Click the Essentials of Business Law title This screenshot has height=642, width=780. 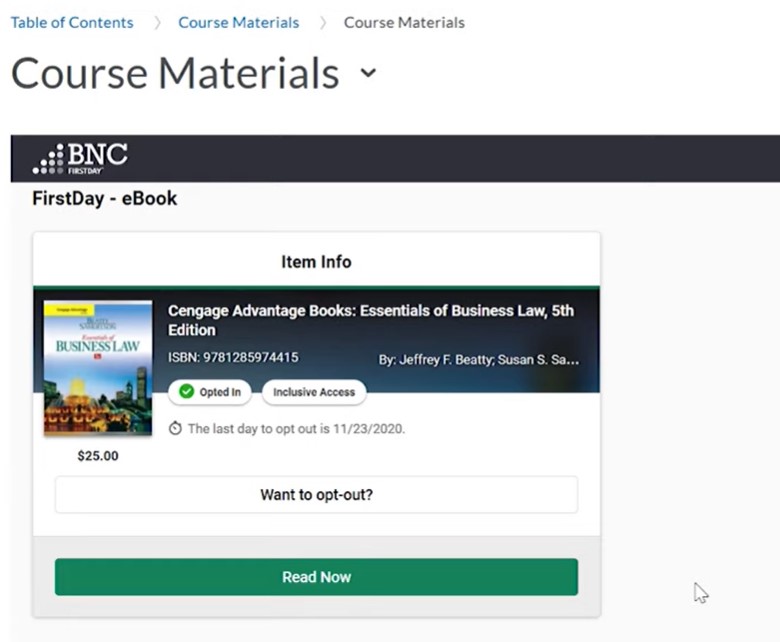pyautogui.click(x=370, y=320)
